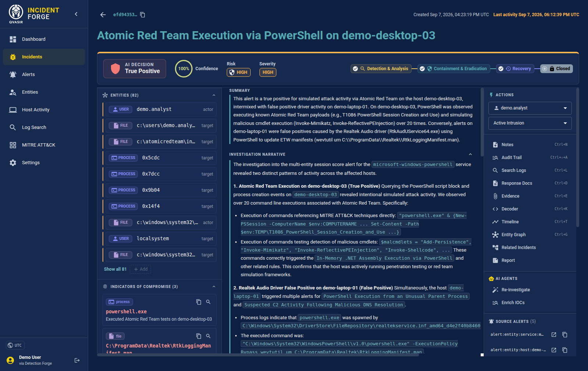
Task: Open the Notes action
Action: point(530,145)
